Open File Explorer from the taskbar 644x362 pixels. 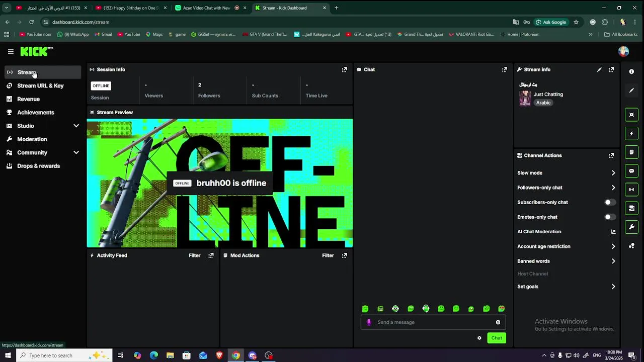point(170,355)
